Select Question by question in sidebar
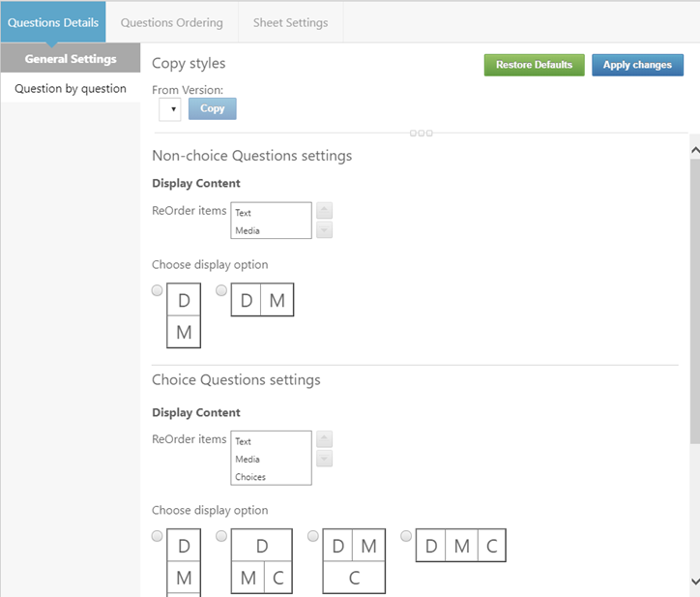This screenshot has height=597, width=700. click(x=71, y=88)
